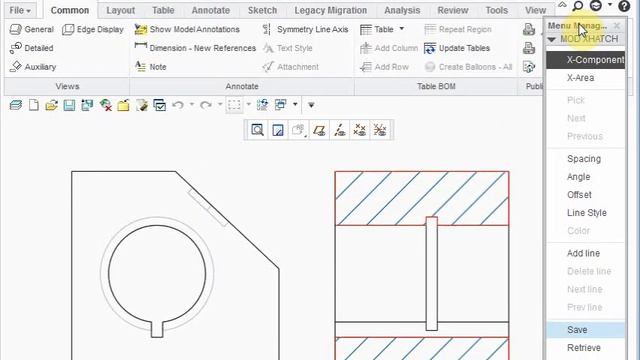
Task: Add a Note annotation
Action: 151,67
